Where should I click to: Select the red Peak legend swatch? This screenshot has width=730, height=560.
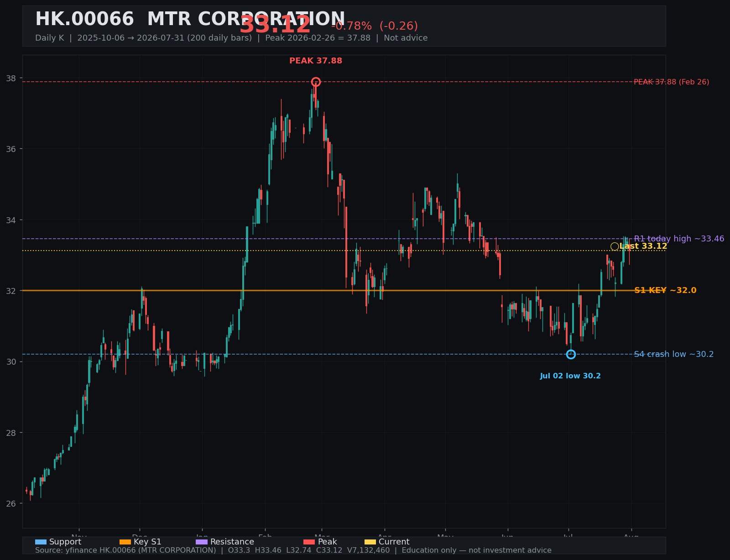click(309, 542)
